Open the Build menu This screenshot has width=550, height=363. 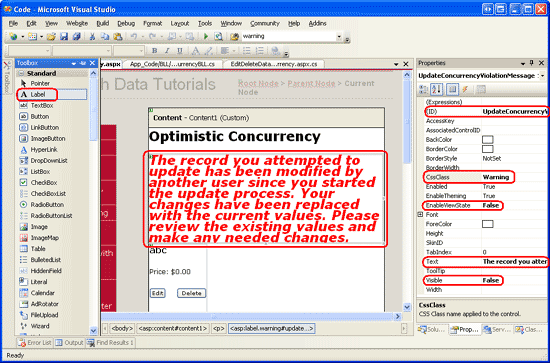click(103, 23)
